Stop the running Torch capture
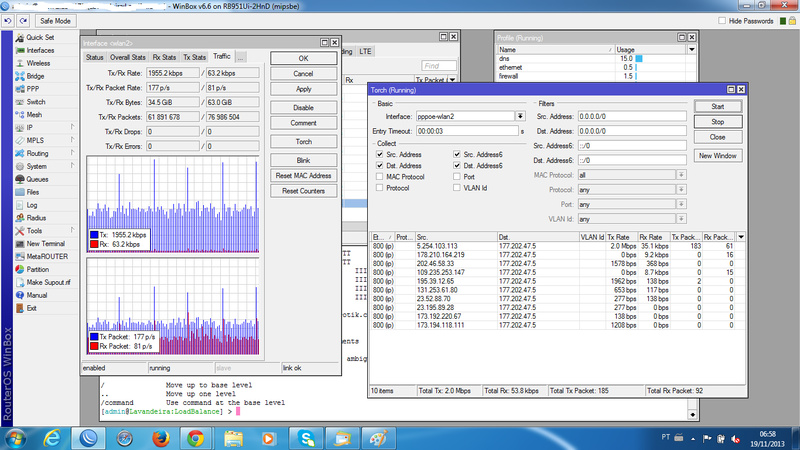800x450 pixels. [x=717, y=121]
